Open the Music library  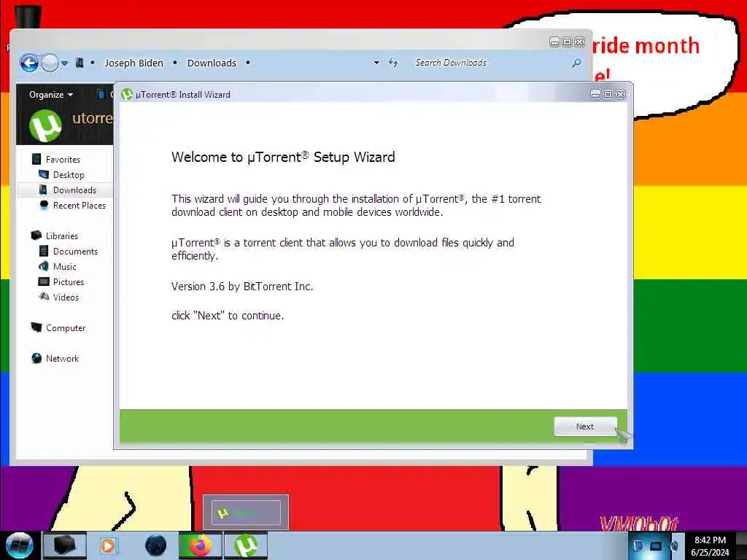(x=65, y=266)
